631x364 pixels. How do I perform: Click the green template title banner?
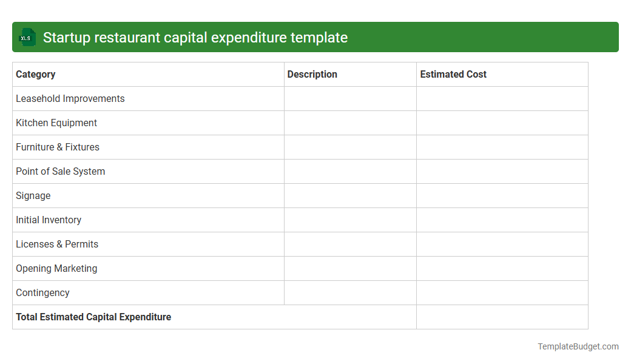point(315,37)
